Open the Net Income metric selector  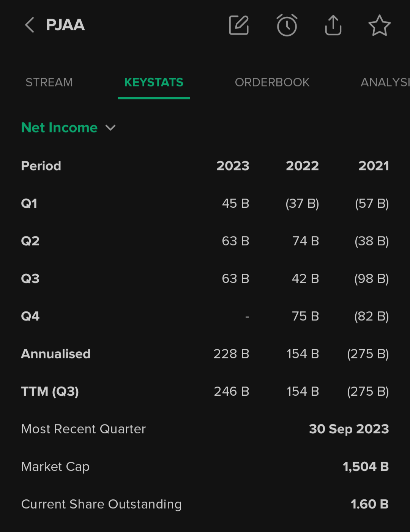(x=60, y=128)
